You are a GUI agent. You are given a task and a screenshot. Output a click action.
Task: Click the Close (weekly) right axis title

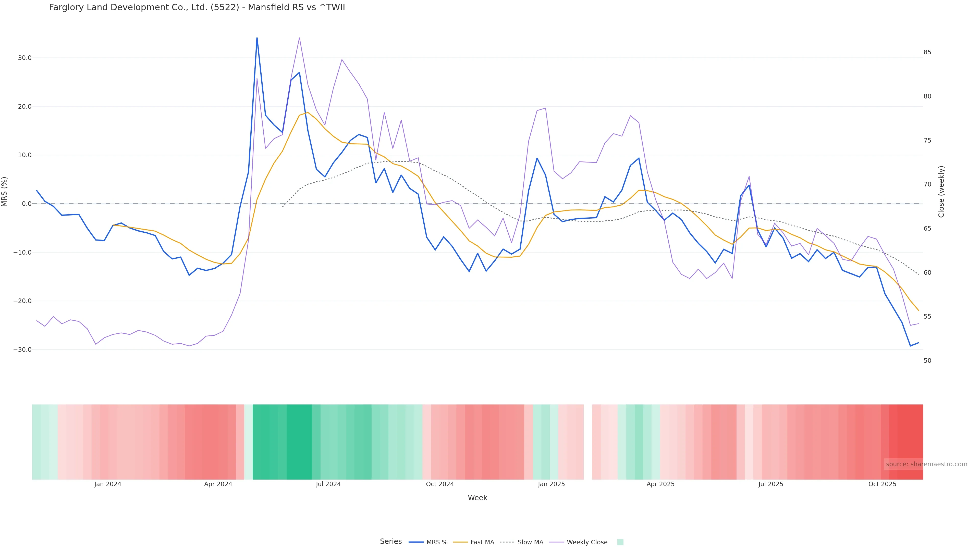(x=941, y=192)
